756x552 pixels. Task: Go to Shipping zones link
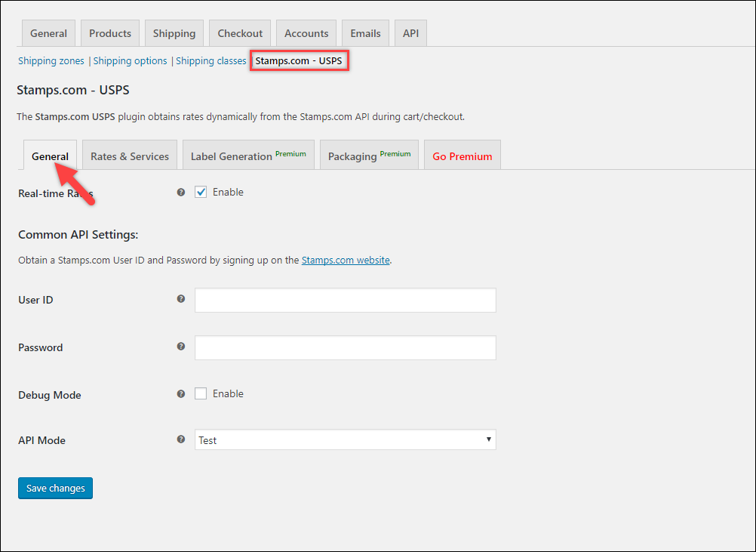tap(51, 61)
